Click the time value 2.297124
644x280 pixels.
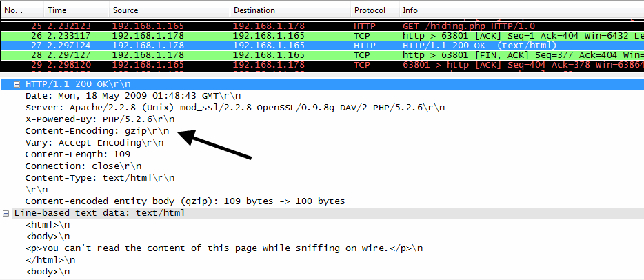tap(68, 45)
